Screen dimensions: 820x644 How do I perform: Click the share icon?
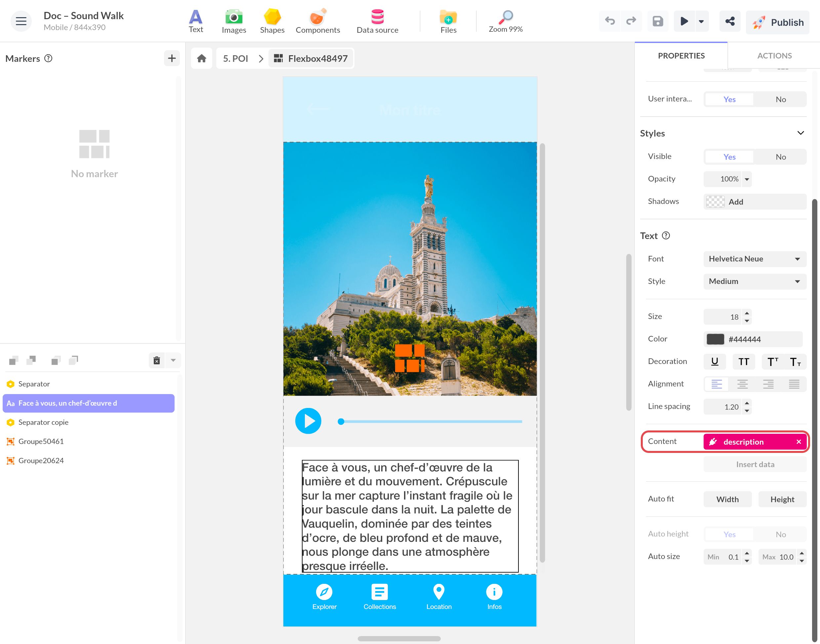(x=730, y=21)
